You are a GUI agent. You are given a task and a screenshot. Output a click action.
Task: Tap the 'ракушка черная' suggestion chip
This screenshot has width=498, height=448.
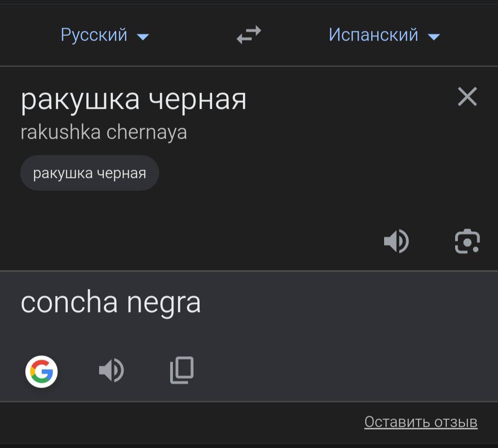[x=89, y=173]
